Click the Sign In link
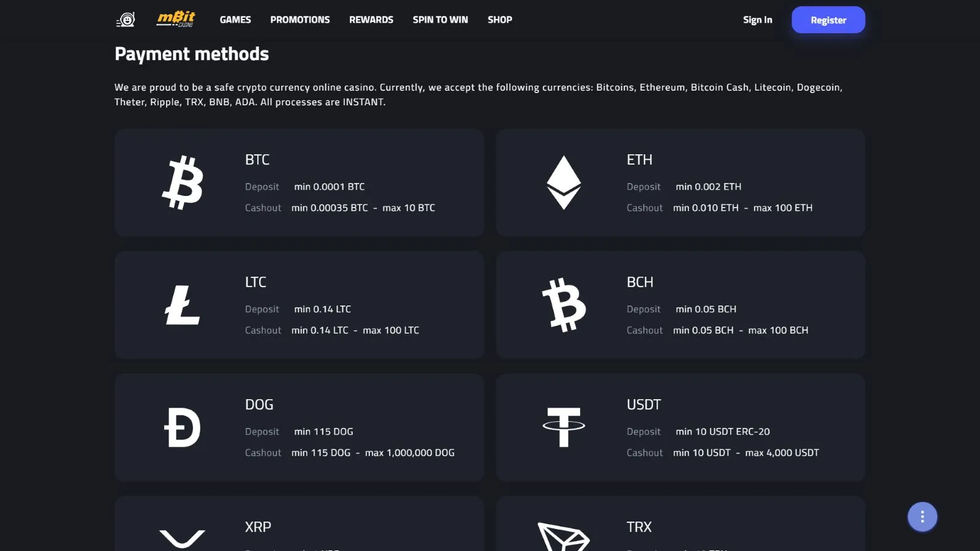The height and width of the screenshot is (551, 980). pyautogui.click(x=758, y=20)
